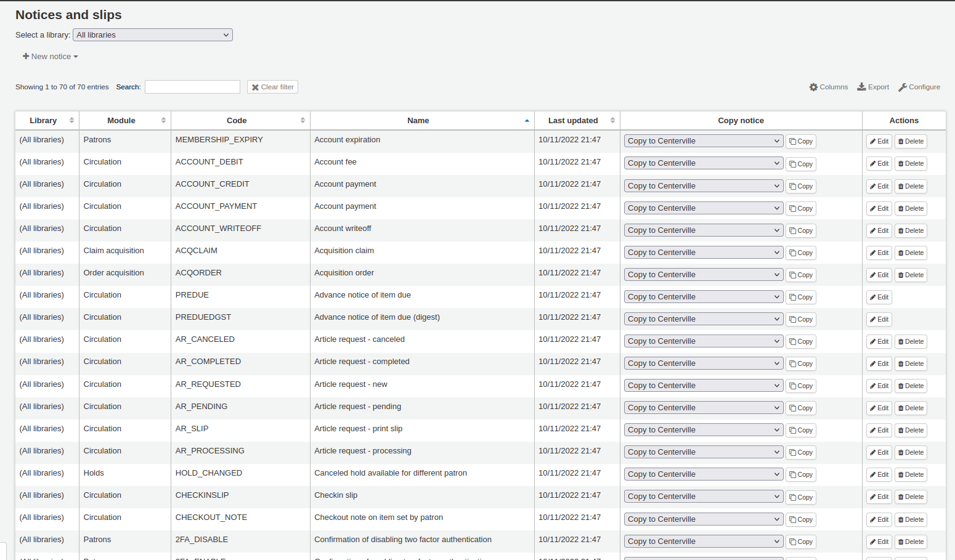The height and width of the screenshot is (560, 955).
Task: Open the table Configure option
Action: point(919,87)
